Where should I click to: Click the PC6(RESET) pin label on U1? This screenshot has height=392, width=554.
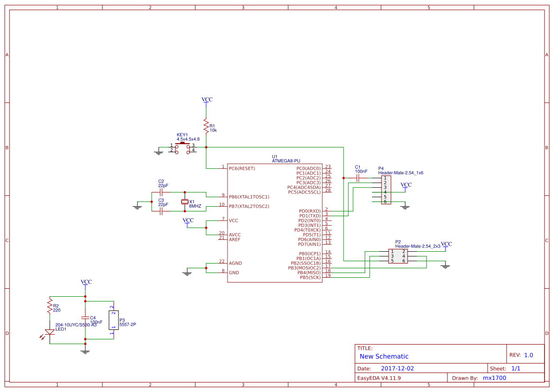pyautogui.click(x=242, y=168)
